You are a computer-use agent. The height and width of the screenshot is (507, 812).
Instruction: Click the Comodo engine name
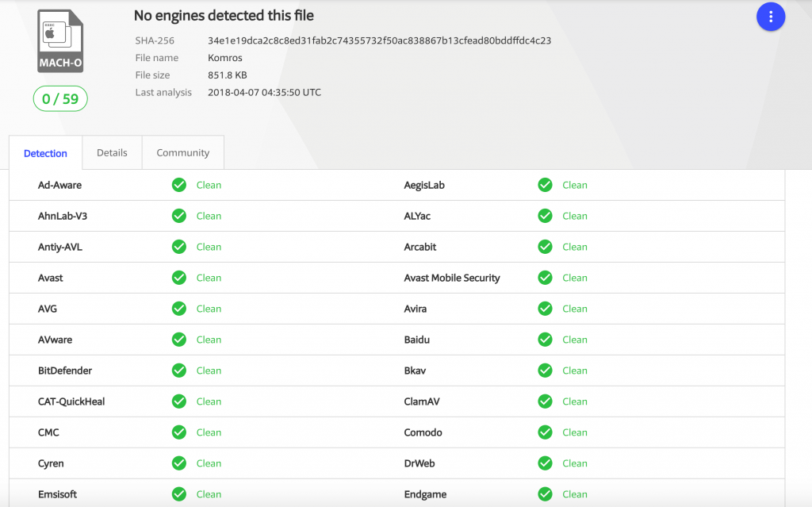(x=423, y=432)
